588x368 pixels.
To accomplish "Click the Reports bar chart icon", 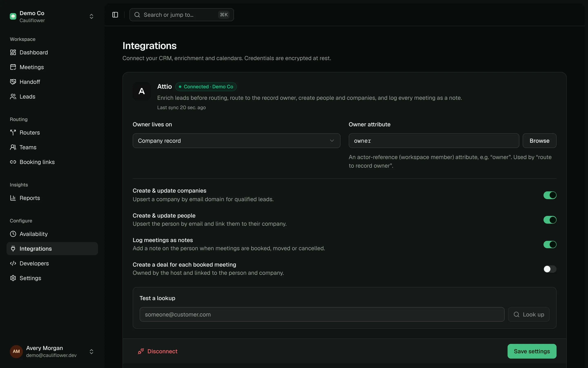I will click(13, 198).
